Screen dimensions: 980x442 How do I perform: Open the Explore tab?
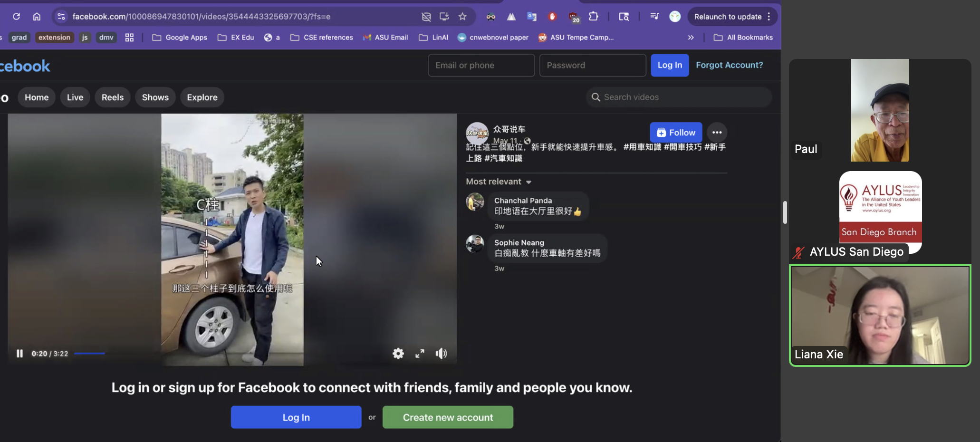pos(202,97)
